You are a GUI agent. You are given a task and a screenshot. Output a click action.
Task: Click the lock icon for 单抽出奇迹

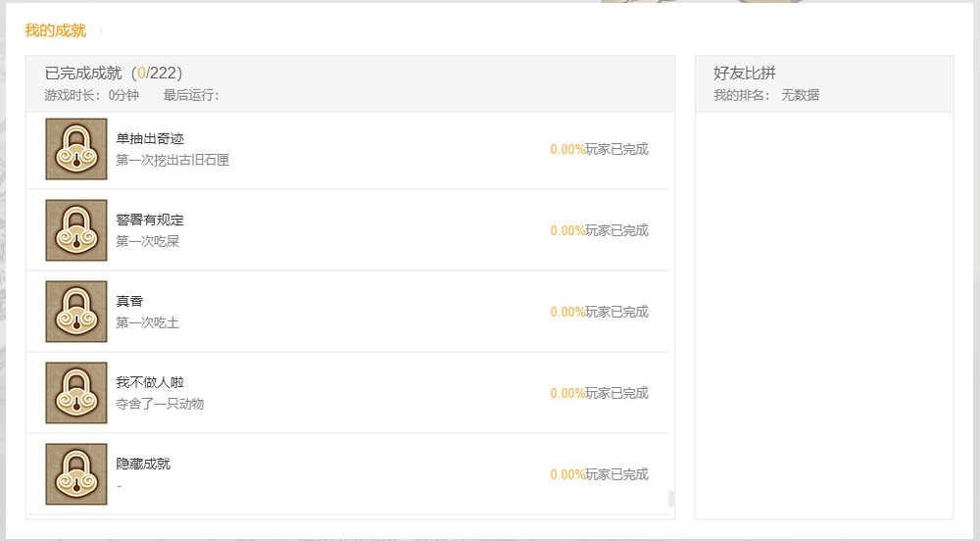pos(76,149)
